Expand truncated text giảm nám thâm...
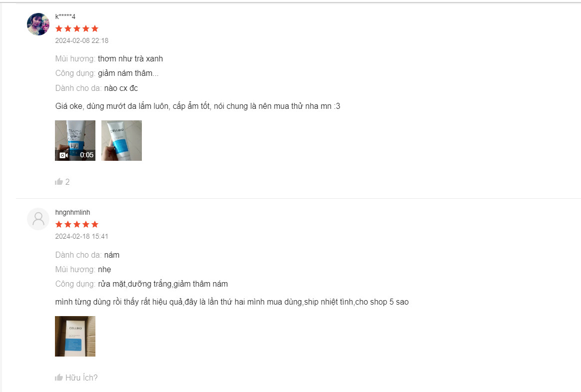This screenshot has width=581, height=392. pos(128,73)
